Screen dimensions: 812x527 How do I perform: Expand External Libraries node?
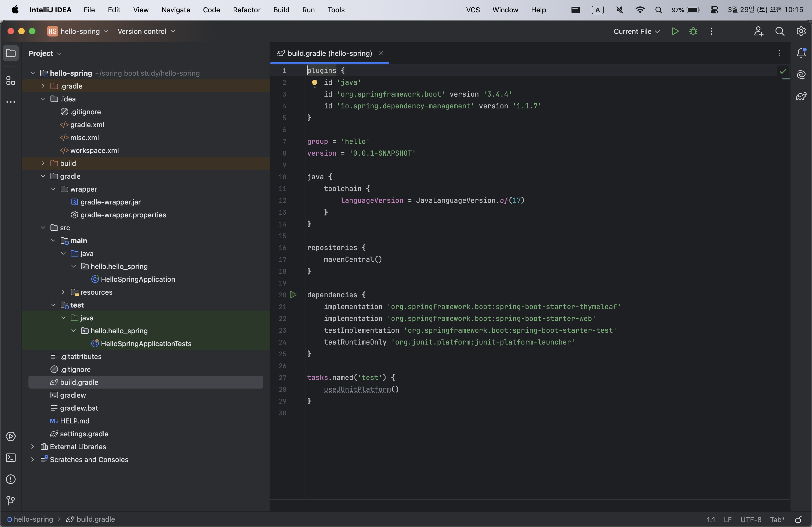click(32, 447)
